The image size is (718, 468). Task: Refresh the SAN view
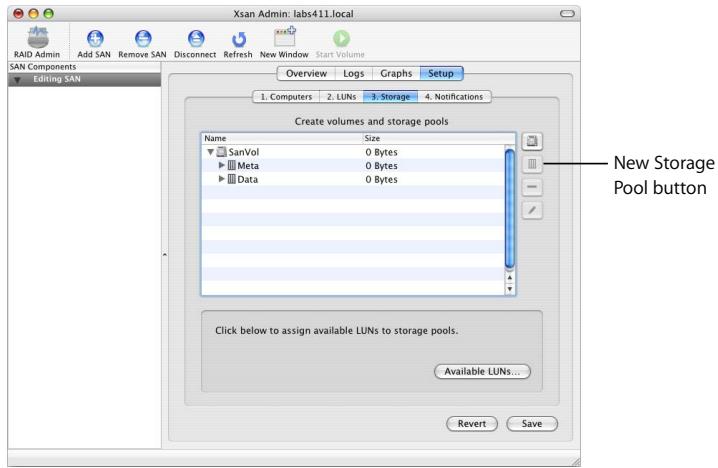239,39
